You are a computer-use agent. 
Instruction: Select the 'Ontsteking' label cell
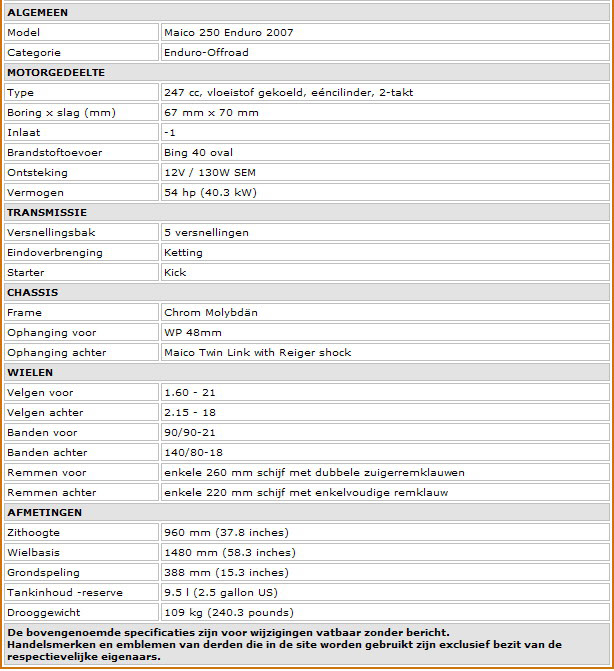pyautogui.click(x=81, y=172)
